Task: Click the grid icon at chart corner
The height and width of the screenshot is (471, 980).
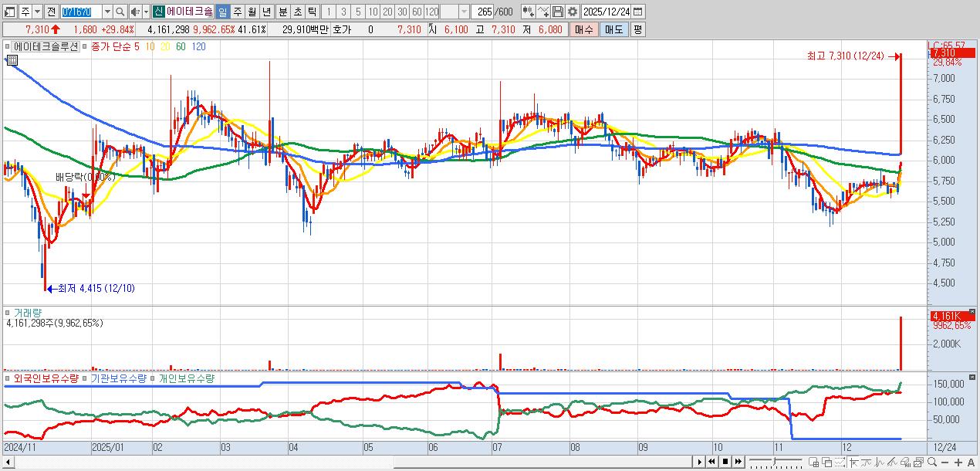Action: tap(12, 60)
